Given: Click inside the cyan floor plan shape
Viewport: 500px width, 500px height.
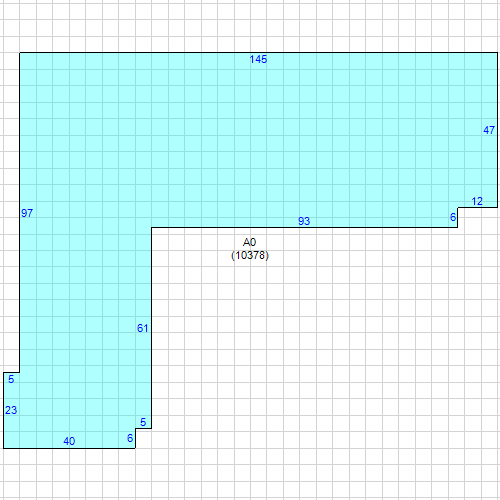Looking at the screenshot, I should 250,140.
